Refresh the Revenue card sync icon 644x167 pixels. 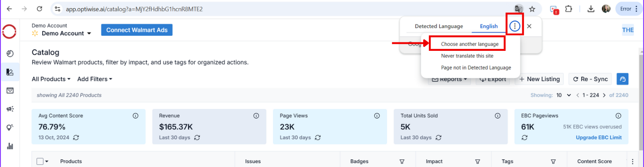click(197, 137)
